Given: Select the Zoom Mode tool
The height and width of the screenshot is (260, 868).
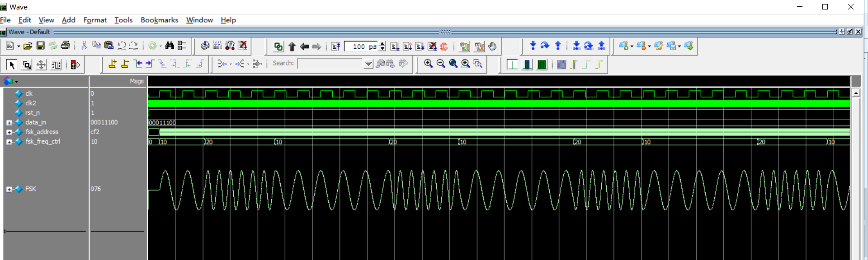Looking at the screenshot, I should pos(27,65).
